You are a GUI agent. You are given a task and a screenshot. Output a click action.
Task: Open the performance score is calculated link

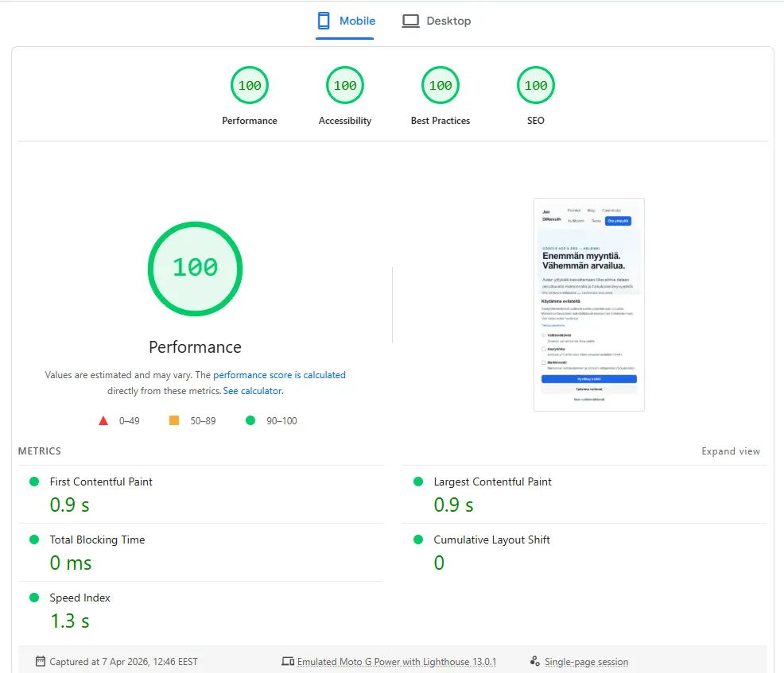point(279,374)
